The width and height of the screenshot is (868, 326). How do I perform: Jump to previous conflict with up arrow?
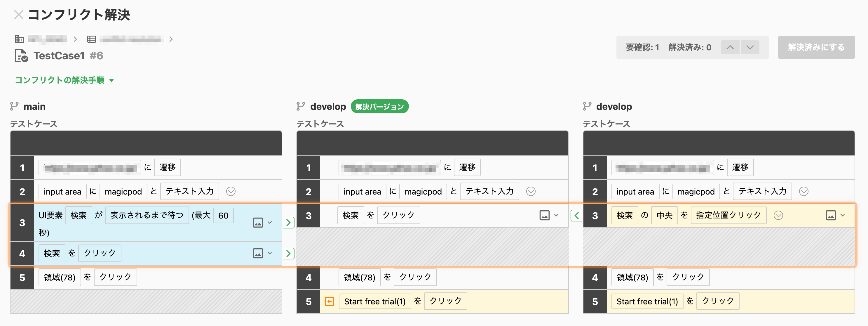[x=730, y=47]
